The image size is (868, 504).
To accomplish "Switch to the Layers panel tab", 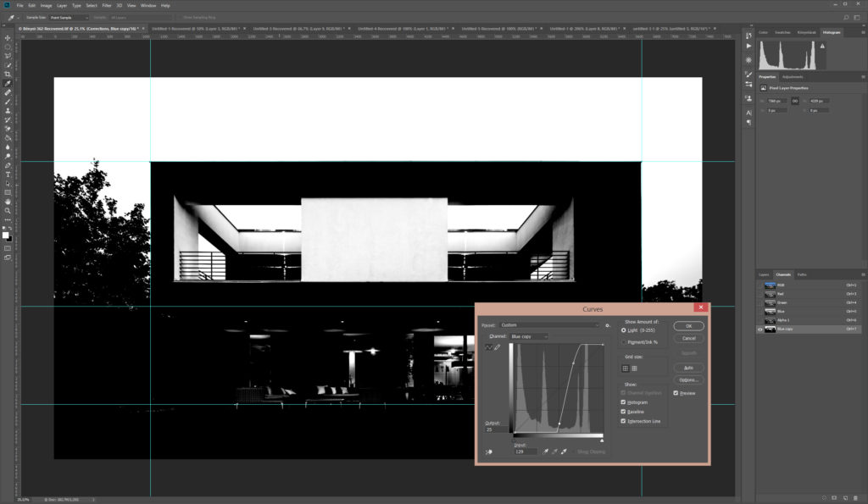I will (x=764, y=274).
